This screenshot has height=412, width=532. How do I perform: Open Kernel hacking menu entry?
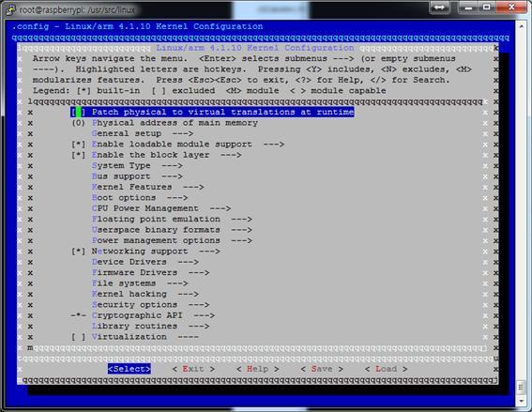click(145, 295)
